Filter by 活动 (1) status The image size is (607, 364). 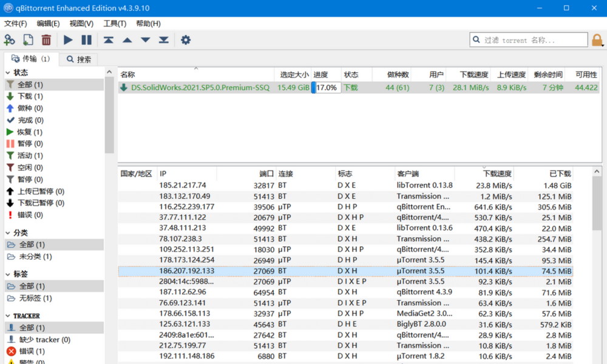point(54,155)
